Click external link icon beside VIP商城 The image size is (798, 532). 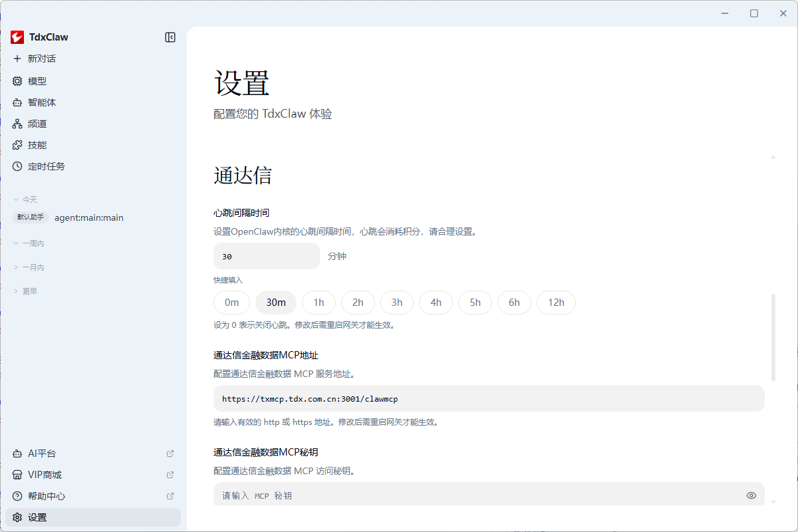point(170,475)
